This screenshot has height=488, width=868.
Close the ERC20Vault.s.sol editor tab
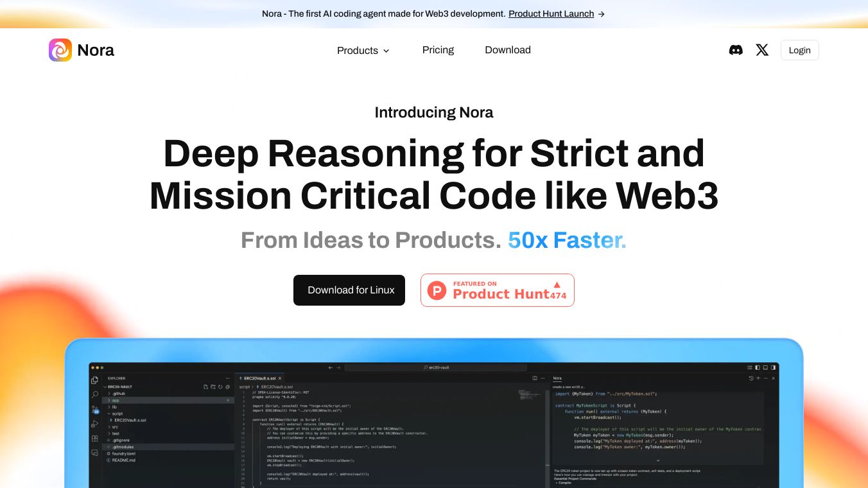point(281,378)
